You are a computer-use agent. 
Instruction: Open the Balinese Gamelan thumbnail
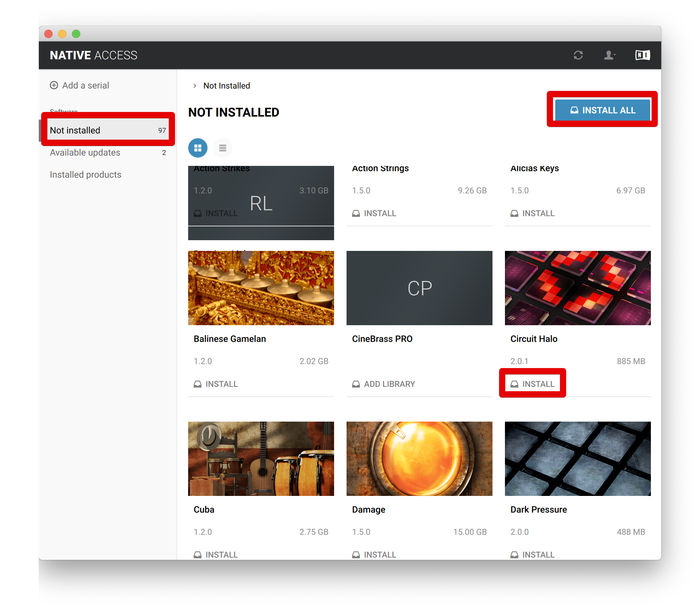point(261,288)
